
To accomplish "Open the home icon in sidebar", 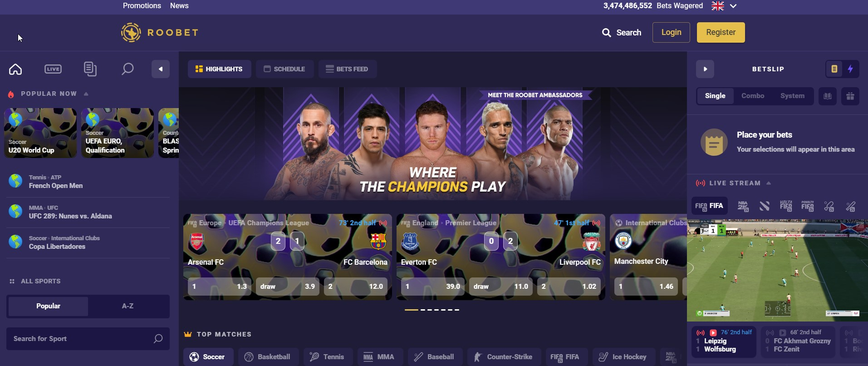I will tap(15, 69).
